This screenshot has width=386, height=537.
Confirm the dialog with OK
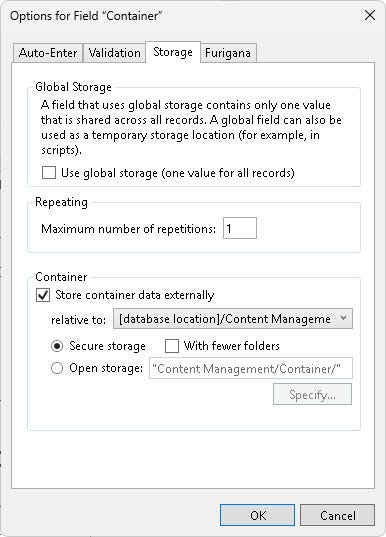click(x=258, y=515)
